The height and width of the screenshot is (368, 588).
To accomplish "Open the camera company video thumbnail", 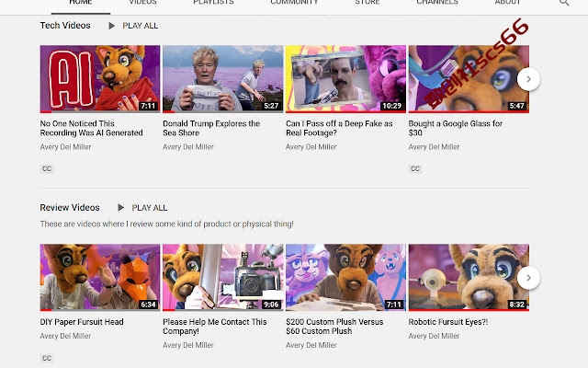I will 222,278.
